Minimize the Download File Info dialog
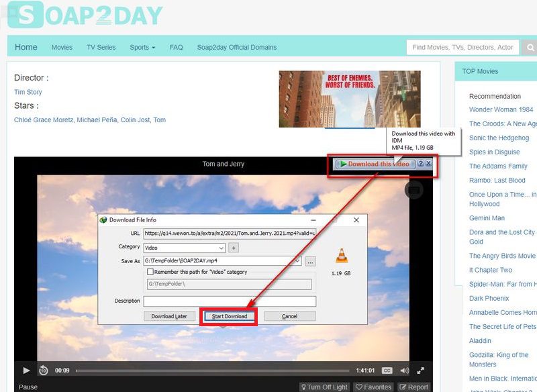Viewport: 537px width, 392px height. point(313,220)
